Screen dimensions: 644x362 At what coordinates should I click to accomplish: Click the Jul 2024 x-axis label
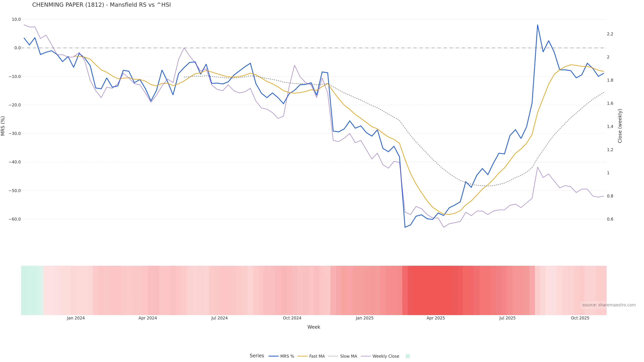[x=219, y=318]
